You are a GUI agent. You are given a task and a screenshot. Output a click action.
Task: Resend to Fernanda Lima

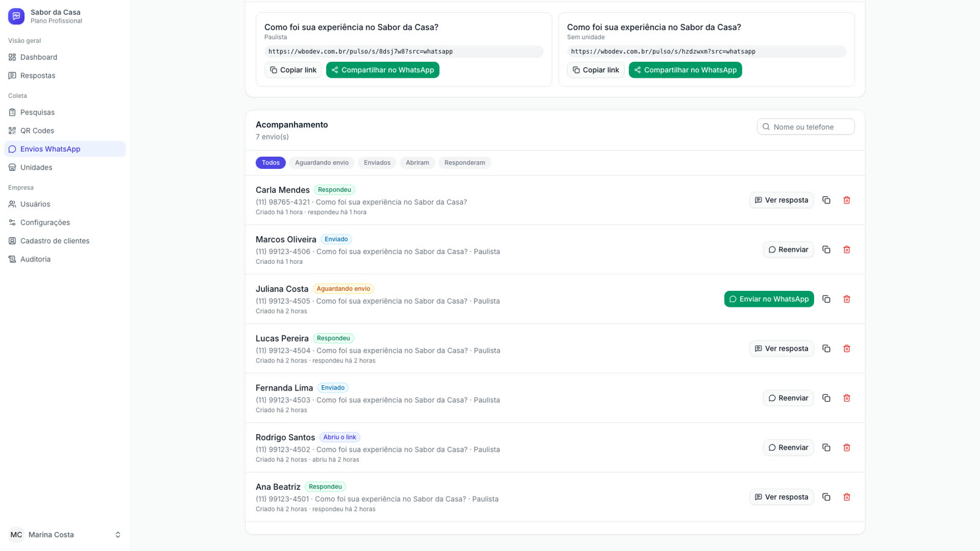click(788, 398)
